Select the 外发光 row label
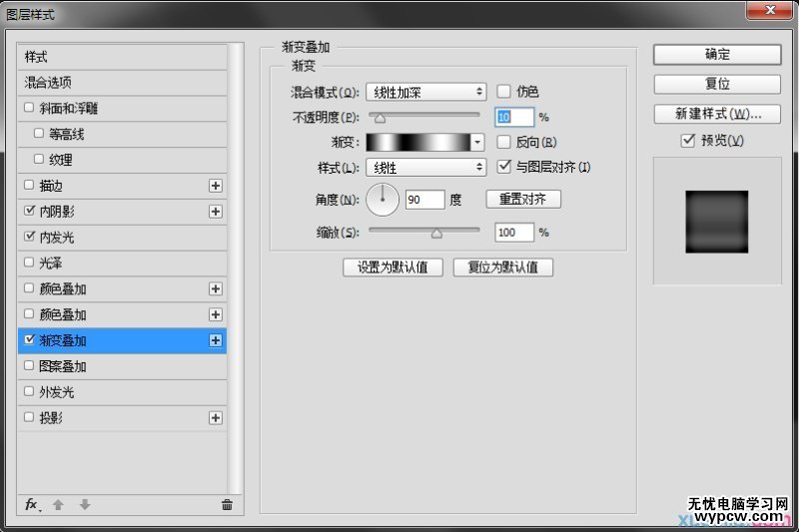 [57, 392]
